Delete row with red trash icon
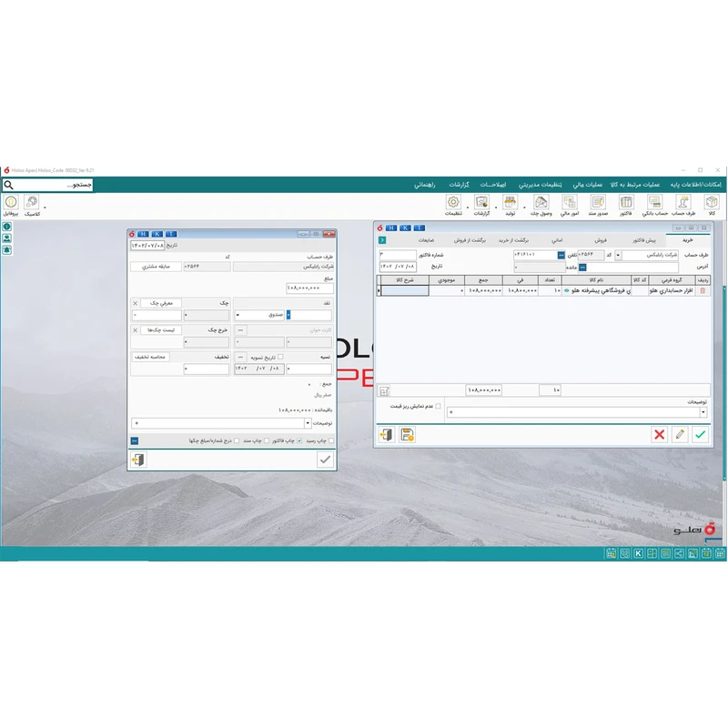The image size is (728, 728). (702, 291)
